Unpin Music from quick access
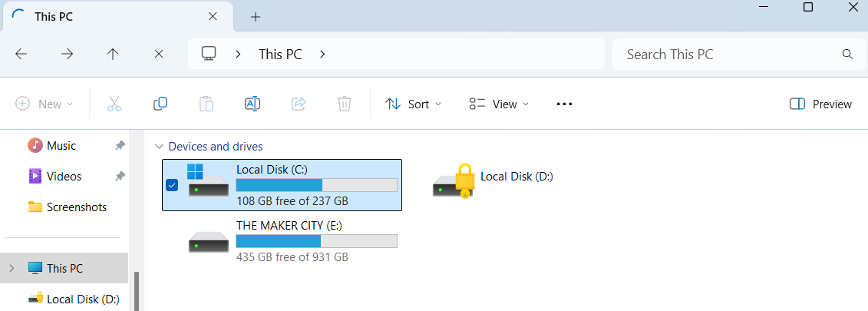The width and height of the screenshot is (868, 311). click(x=120, y=146)
